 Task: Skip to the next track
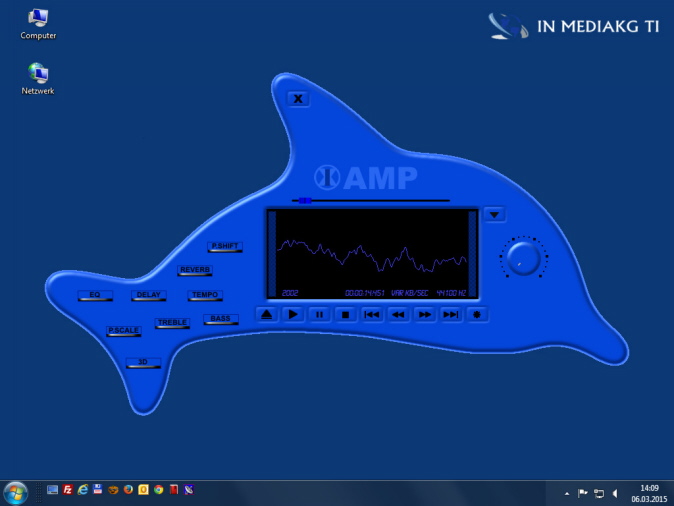451,315
